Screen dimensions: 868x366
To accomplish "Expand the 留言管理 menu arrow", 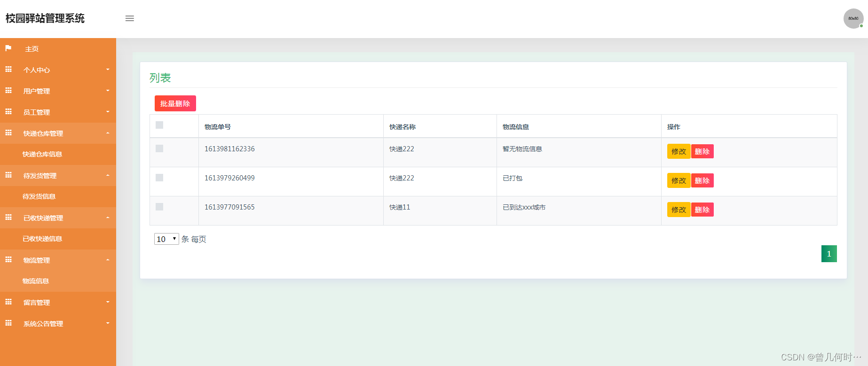I will 108,302.
